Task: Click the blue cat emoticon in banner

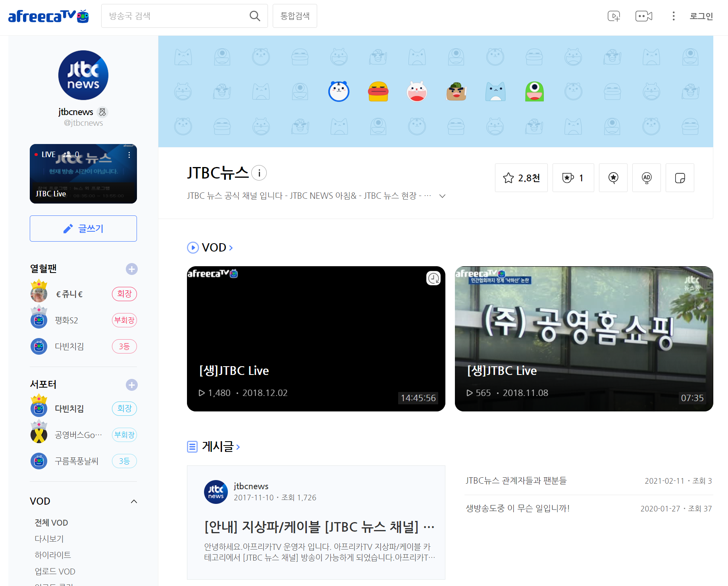Action: click(x=495, y=92)
